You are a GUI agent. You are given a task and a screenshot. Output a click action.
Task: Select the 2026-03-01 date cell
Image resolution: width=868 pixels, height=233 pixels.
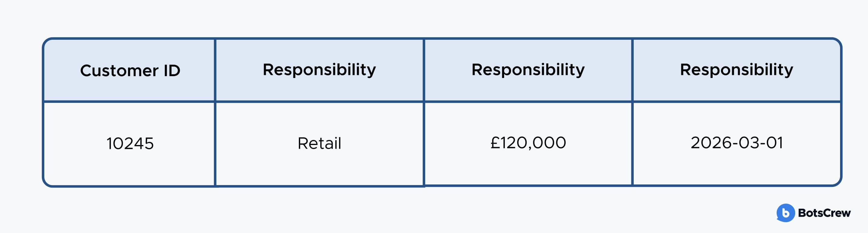click(737, 143)
